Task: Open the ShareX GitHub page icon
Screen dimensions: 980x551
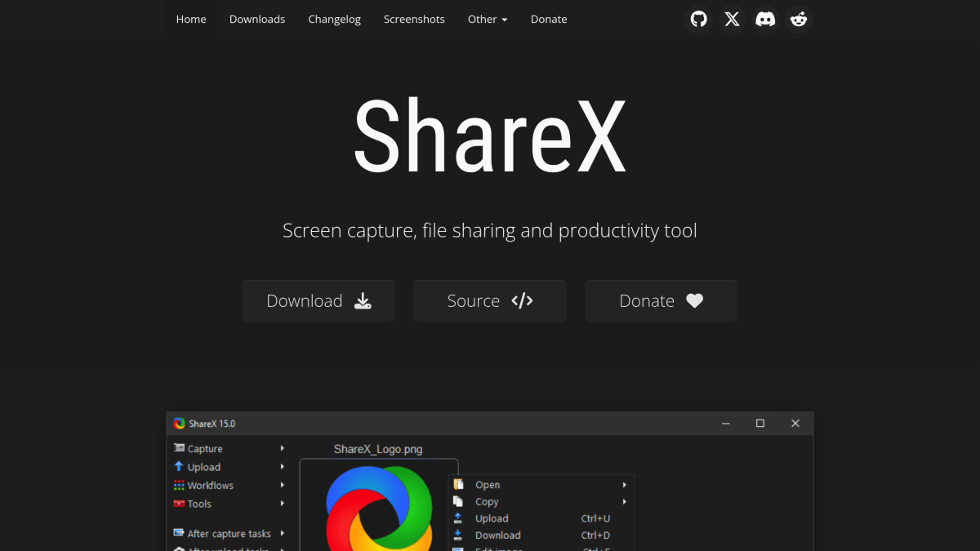Action: (698, 19)
